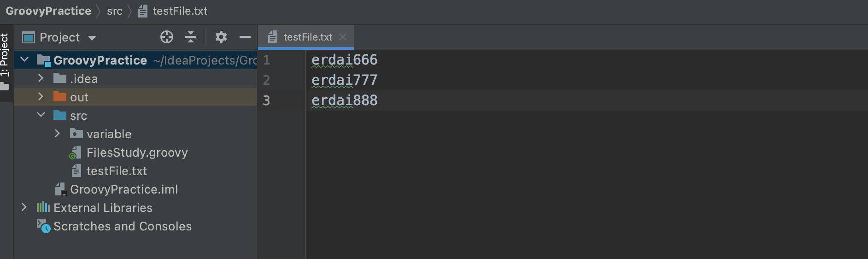Toggle the vertical 1: Project tool window tab
The height and width of the screenshot is (259, 868).
point(5,55)
